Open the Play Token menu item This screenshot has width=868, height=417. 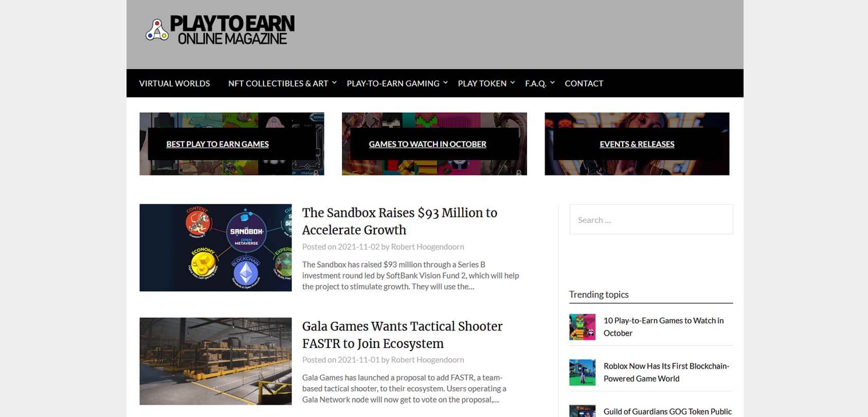[482, 83]
